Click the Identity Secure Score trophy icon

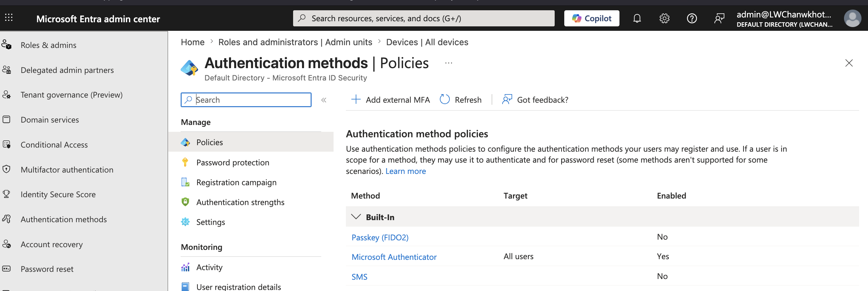click(7, 194)
